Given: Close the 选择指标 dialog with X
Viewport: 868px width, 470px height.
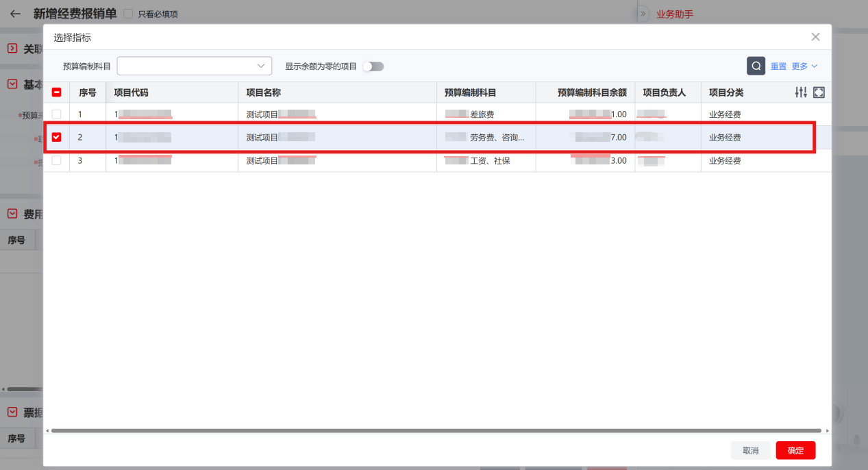Looking at the screenshot, I should pyautogui.click(x=815, y=37).
